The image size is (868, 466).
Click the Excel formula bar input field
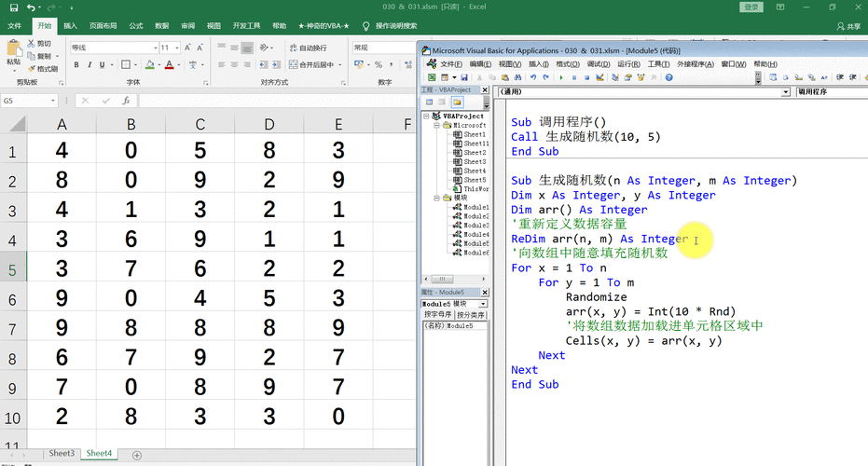coord(277,100)
